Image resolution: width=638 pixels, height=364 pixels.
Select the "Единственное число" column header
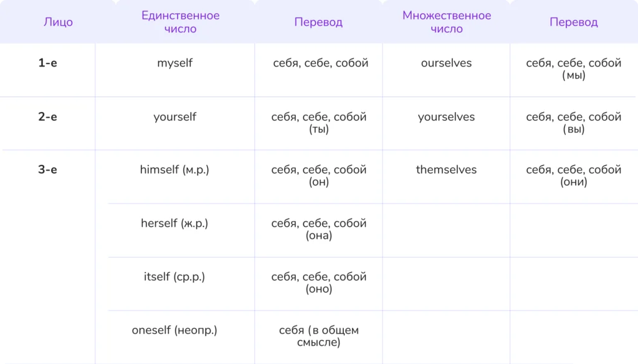[181, 22]
